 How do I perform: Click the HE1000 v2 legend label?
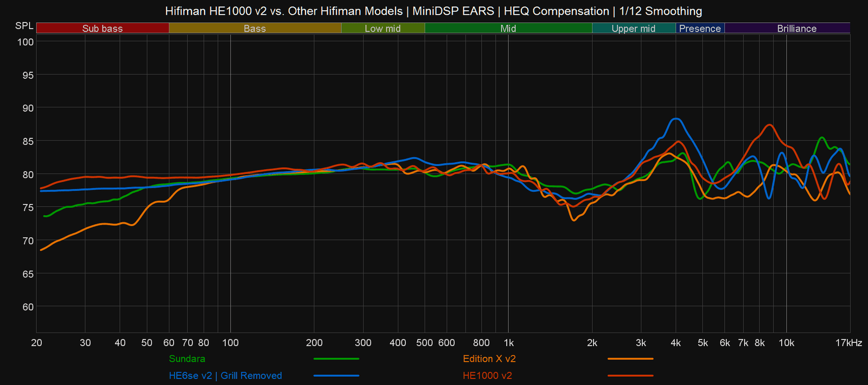click(487, 376)
